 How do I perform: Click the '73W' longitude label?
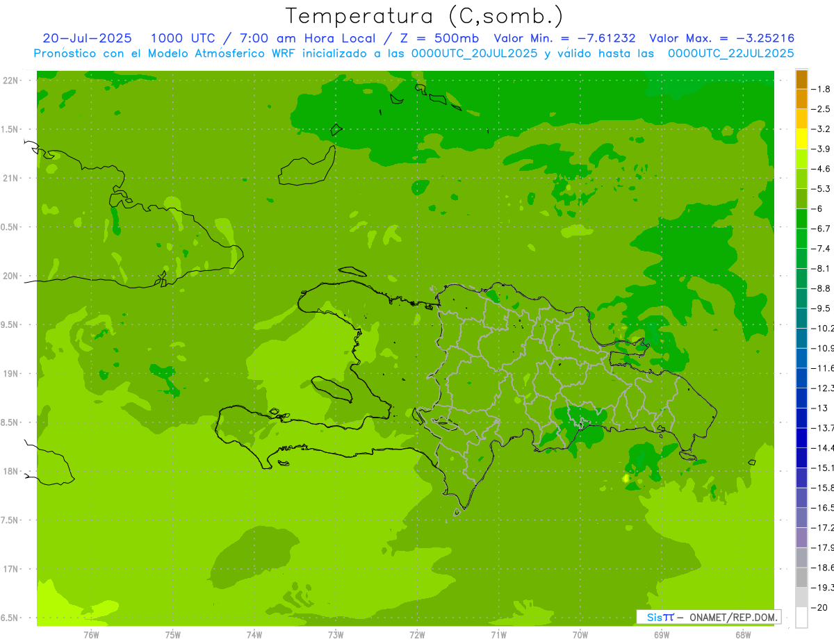336,634
